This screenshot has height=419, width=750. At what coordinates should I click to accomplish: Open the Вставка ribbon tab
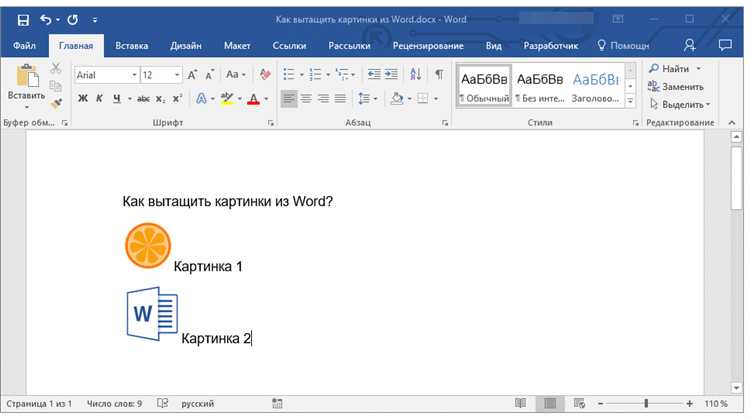tap(132, 46)
